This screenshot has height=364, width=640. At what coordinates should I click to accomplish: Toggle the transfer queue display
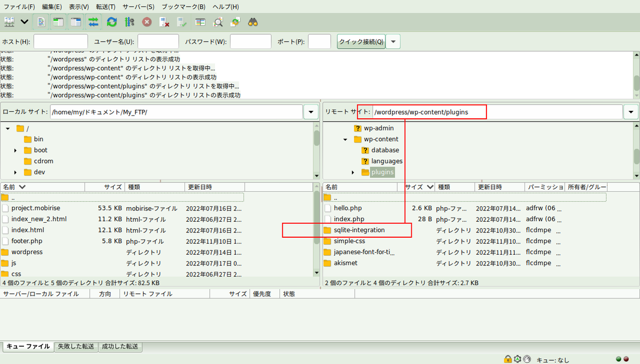pyautogui.click(x=94, y=22)
